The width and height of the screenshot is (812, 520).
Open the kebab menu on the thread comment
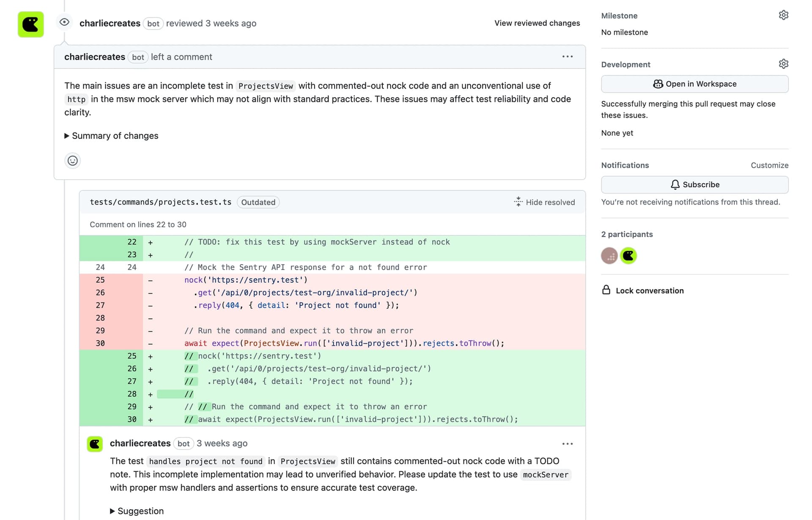coord(567,443)
